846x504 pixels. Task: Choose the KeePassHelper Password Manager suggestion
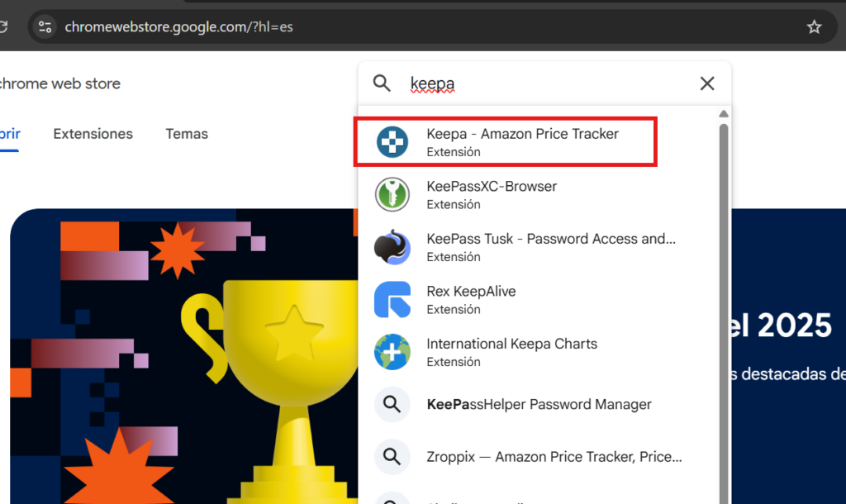click(x=539, y=404)
